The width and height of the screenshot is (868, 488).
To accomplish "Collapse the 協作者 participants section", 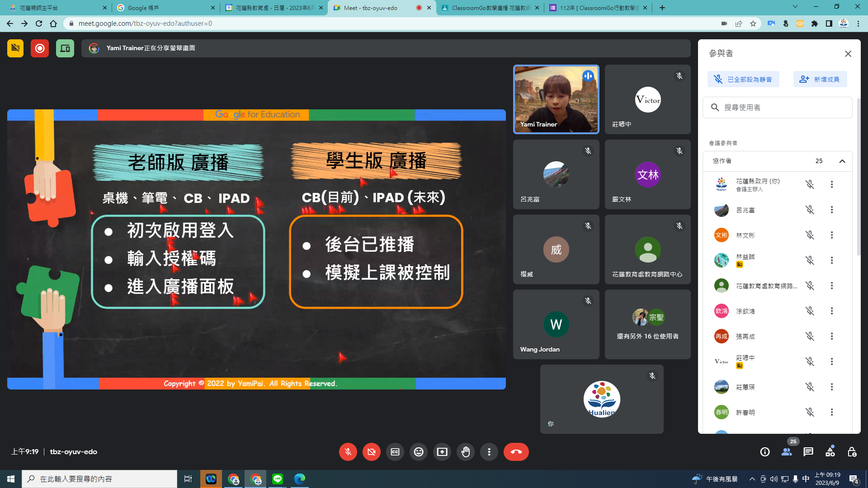I will pos(842,161).
